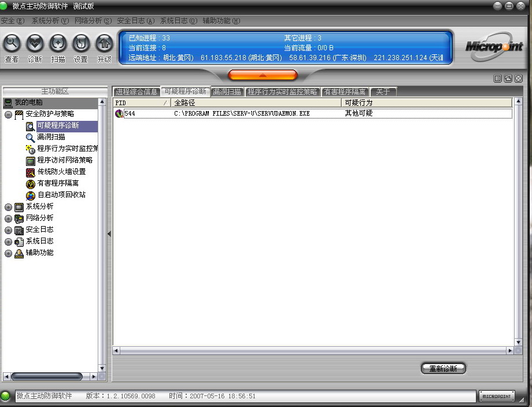Screen dimensions: 532x407
Task: Expand the 安全日志 tree node
Action: pyautogui.click(x=9, y=230)
